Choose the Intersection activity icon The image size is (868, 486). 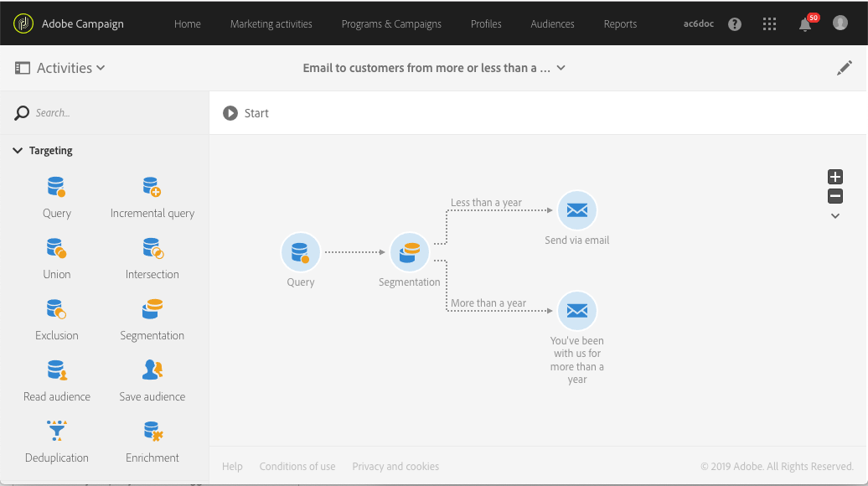[x=152, y=248]
